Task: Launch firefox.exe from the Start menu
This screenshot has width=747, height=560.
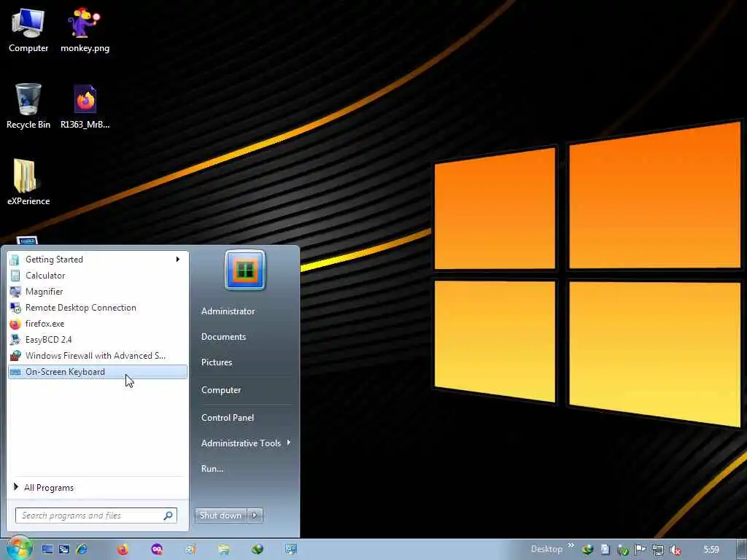Action: coord(97,324)
